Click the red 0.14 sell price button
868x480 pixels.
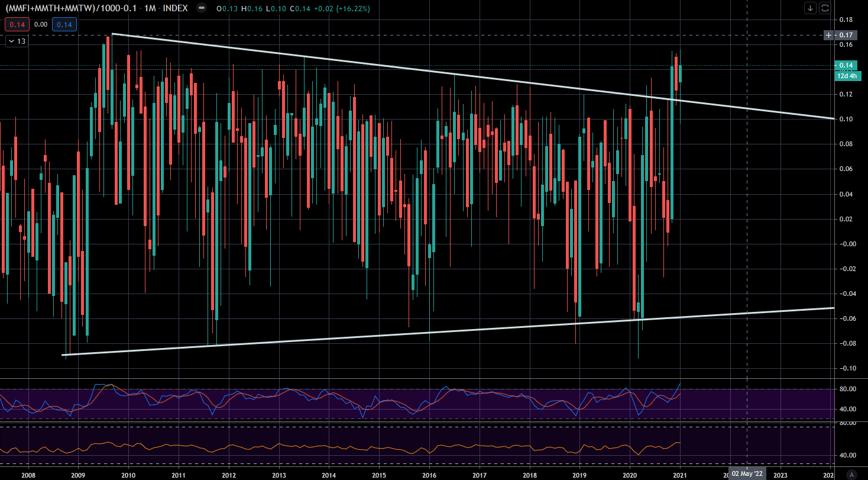pos(15,25)
